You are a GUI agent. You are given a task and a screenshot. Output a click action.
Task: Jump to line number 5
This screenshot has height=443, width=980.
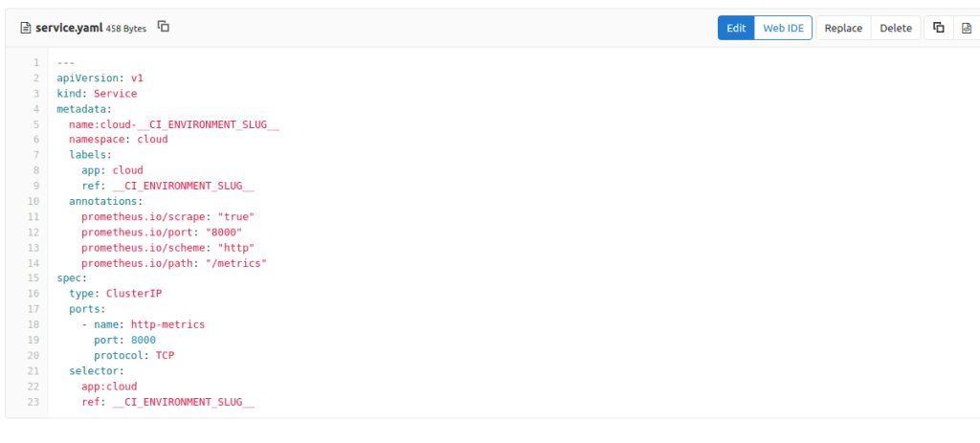click(35, 124)
